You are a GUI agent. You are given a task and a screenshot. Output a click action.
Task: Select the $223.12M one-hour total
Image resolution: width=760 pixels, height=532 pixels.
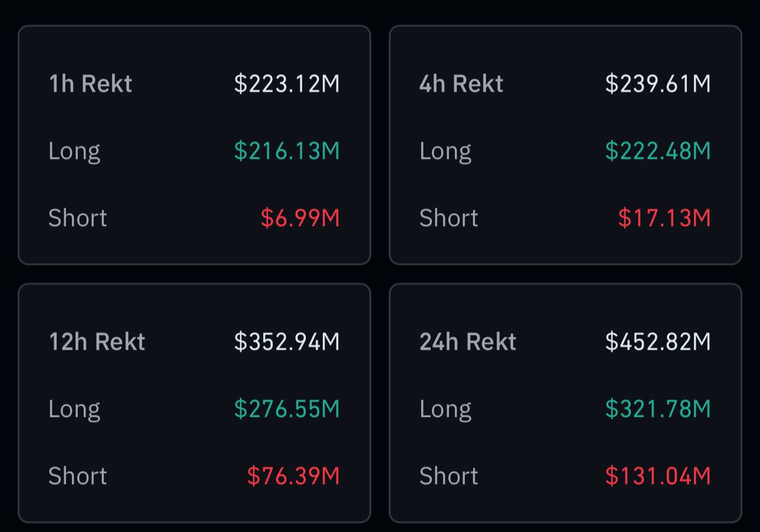287,84
